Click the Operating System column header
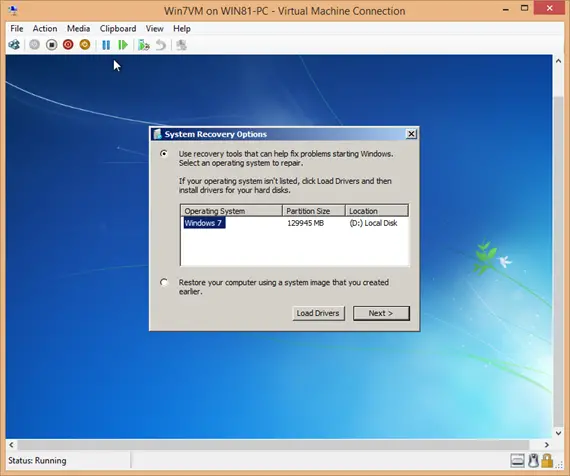570x476 pixels. coord(231,211)
